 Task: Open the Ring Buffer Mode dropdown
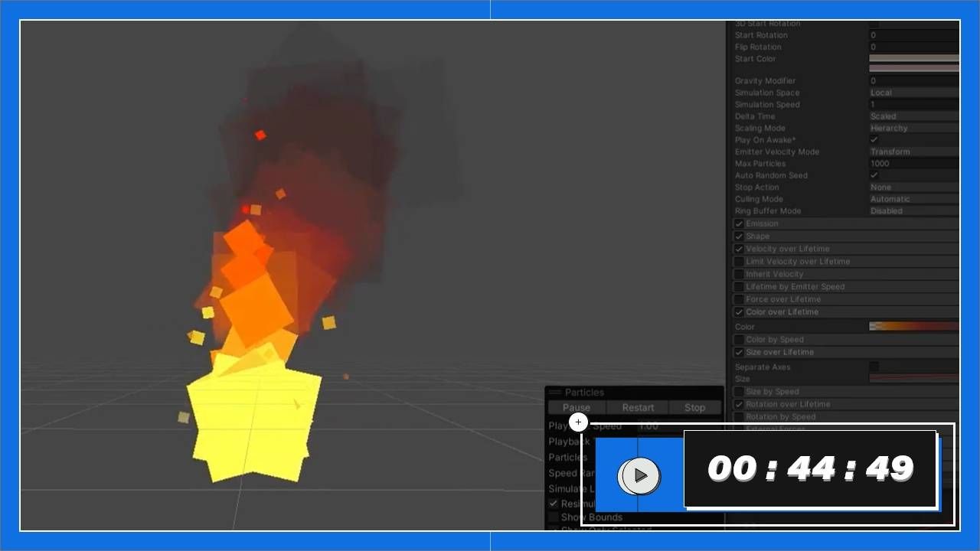point(914,211)
